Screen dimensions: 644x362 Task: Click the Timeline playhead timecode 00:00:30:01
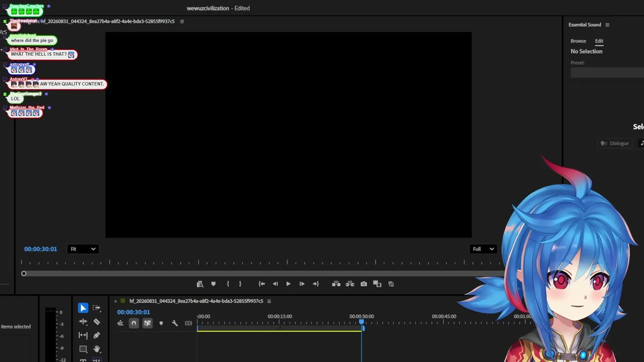click(x=133, y=312)
